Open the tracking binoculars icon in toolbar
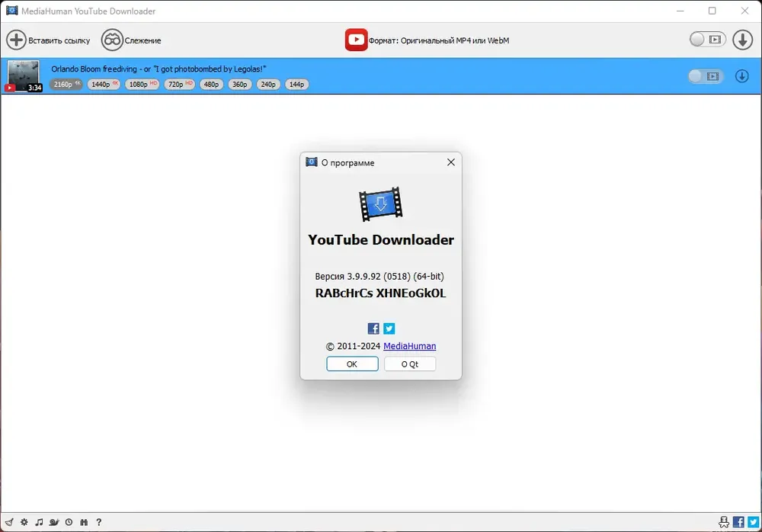Screen dimensions: 762x532 click(x=112, y=40)
